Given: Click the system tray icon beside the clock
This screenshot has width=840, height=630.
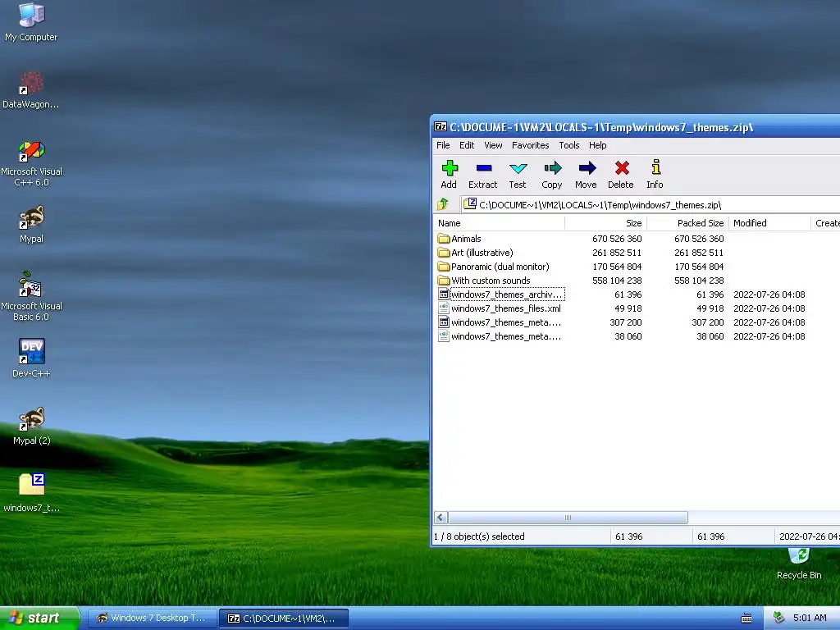Looking at the screenshot, I should [778, 618].
